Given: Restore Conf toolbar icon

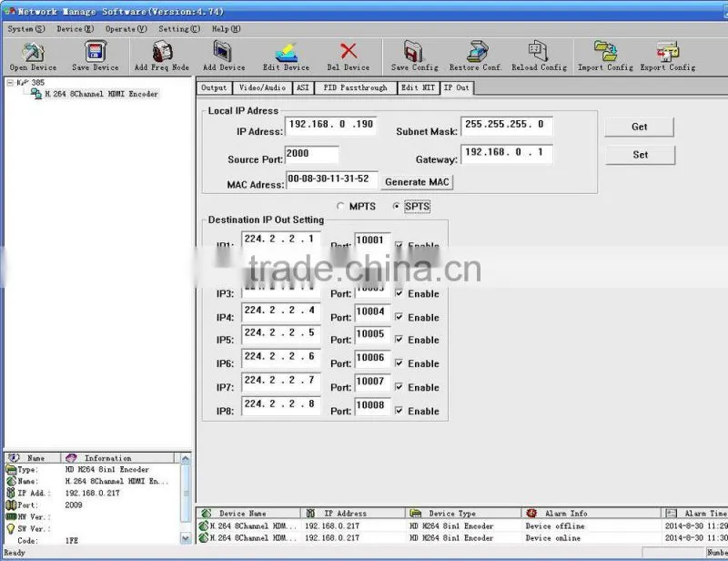Looking at the screenshot, I should [475, 56].
